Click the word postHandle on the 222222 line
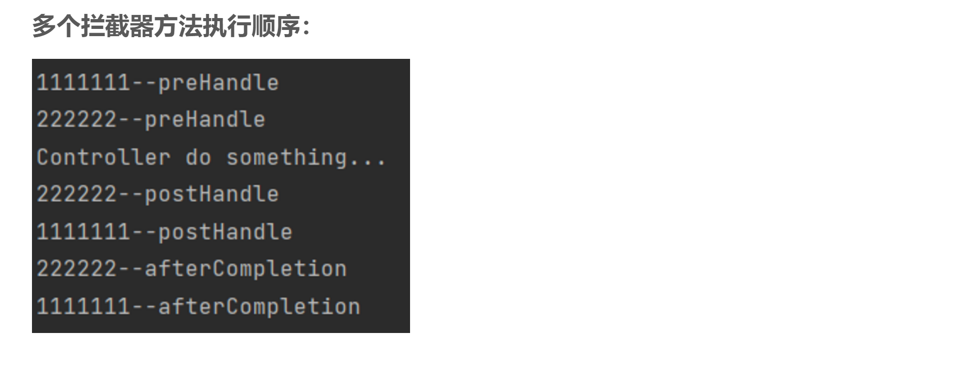This screenshot has width=980, height=365. point(211,195)
